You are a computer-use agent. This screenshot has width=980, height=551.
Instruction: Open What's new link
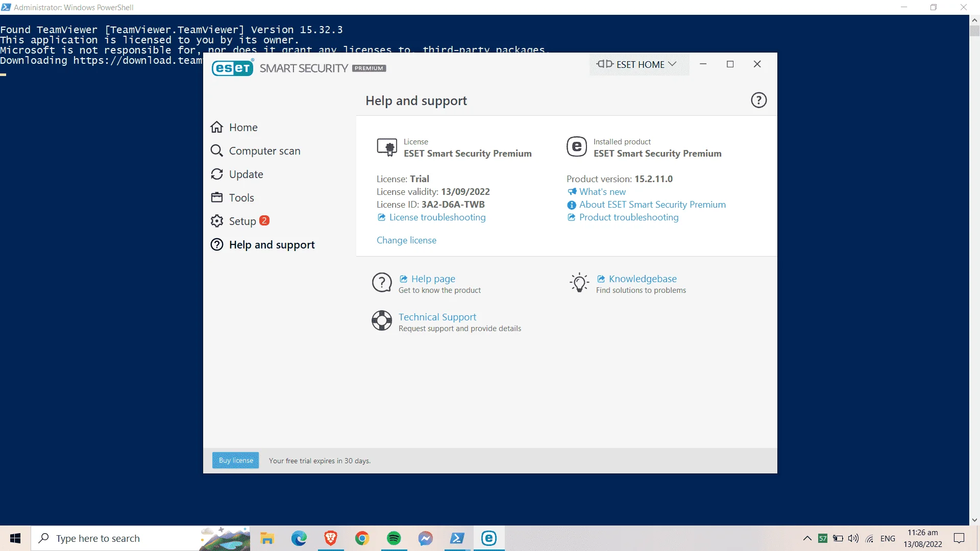[602, 192]
